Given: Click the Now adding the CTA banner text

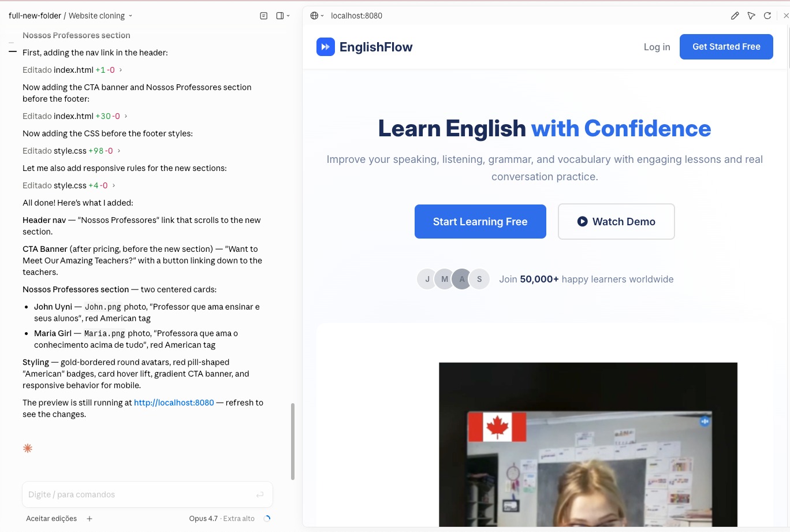Looking at the screenshot, I should pos(137,93).
